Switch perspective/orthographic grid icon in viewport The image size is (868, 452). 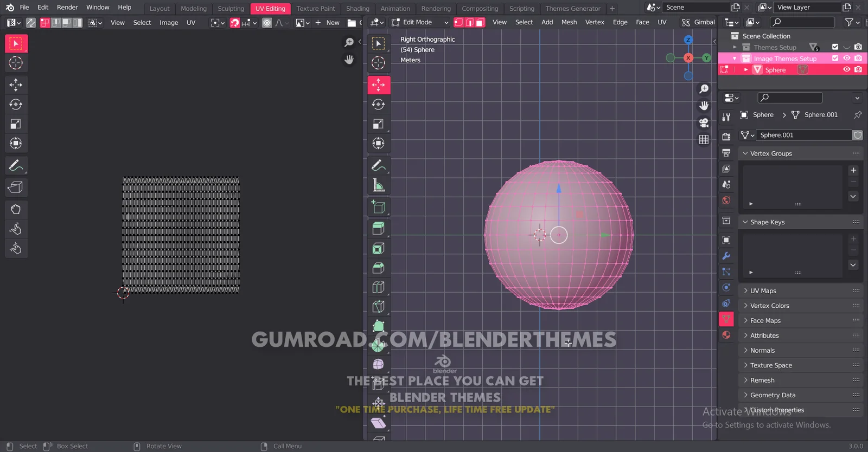pos(704,139)
